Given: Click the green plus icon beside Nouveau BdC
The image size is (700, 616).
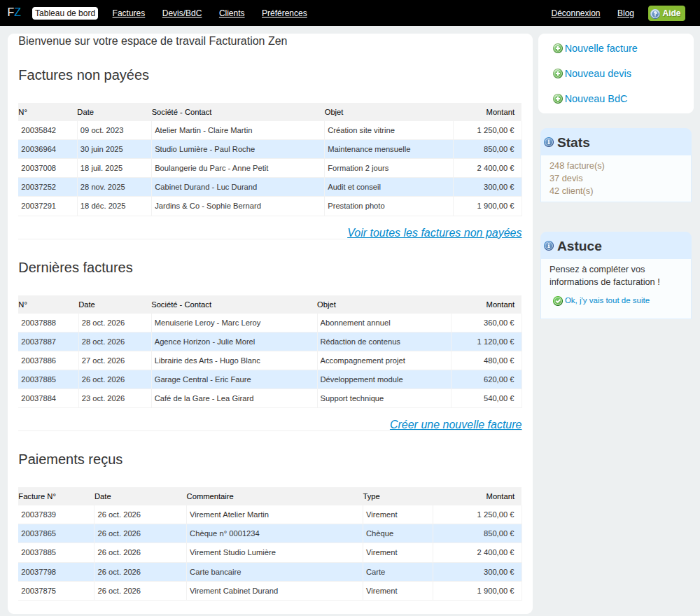Looking at the screenshot, I should tap(558, 99).
